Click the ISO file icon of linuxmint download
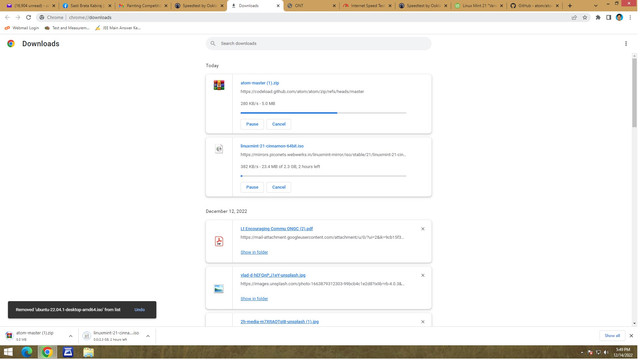640x360 pixels. tap(219, 149)
